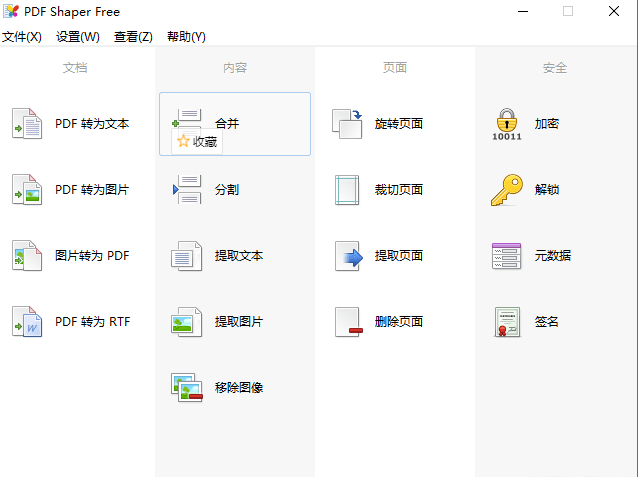The image size is (638, 477).
Task: Click the 内容 column header
Action: tap(235, 68)
